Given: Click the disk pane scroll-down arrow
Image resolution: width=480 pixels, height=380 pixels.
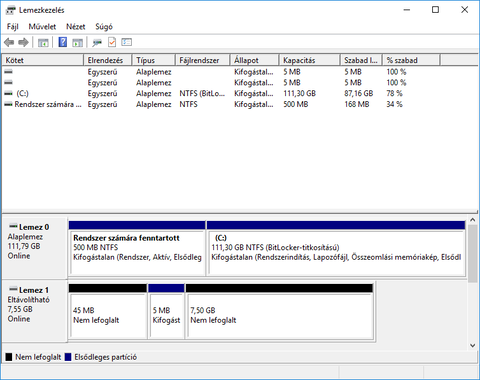Looking at the screenshot, I should click(472, 345).
